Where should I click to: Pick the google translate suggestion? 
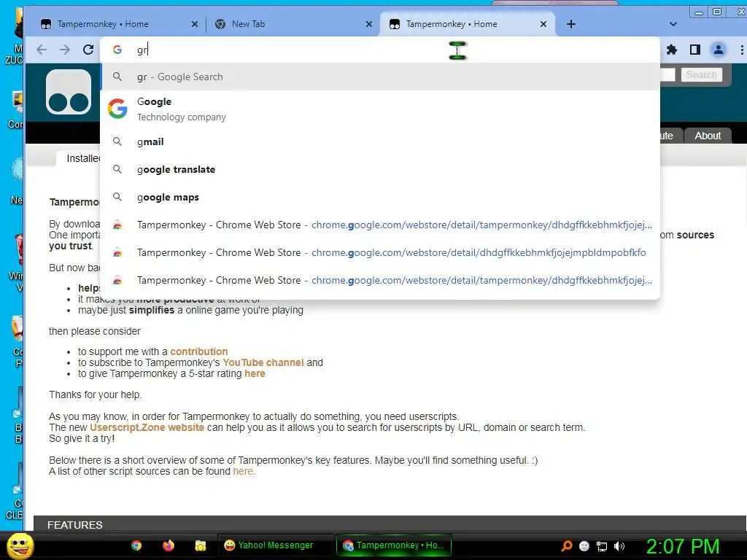pyautogui.click(x=380, y=169)
